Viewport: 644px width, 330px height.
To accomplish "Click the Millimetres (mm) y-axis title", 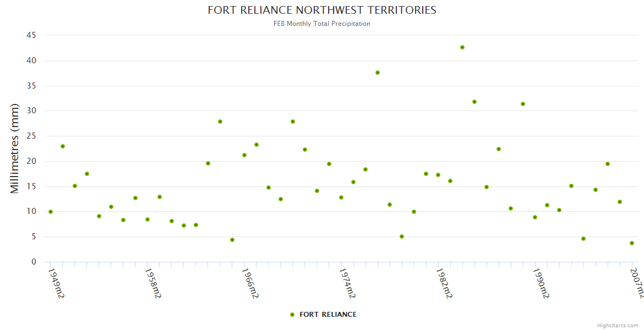I will pyautogui.click(x=15, y=148).
